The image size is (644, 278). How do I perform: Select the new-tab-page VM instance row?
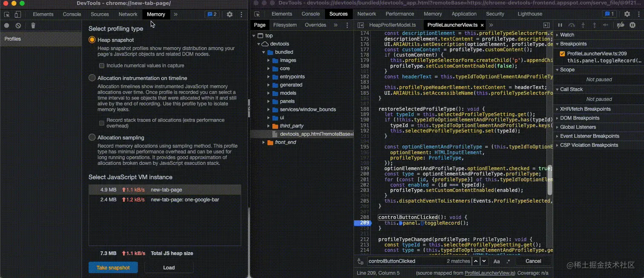coord(165,190)
